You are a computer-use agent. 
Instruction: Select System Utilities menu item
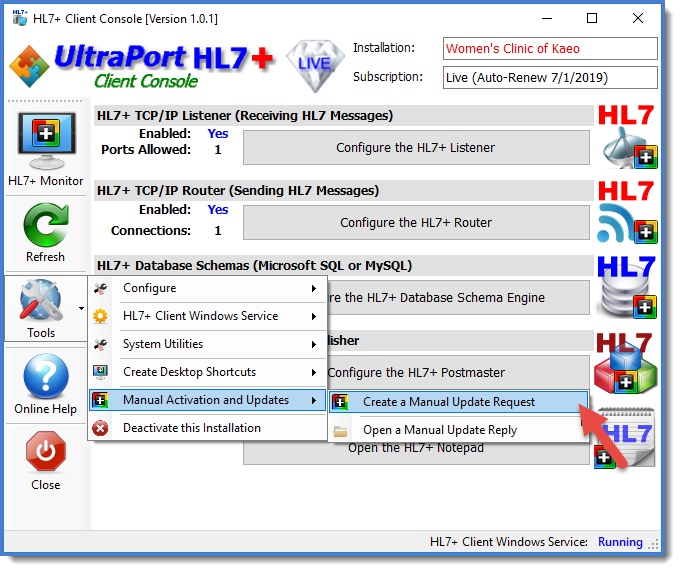tap(208, 344)
